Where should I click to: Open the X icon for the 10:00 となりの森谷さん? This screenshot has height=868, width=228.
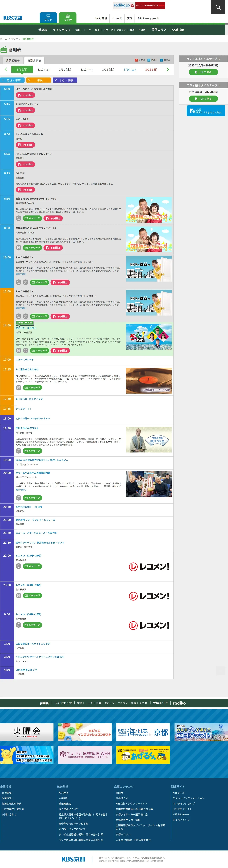click(x=26, y=282)
